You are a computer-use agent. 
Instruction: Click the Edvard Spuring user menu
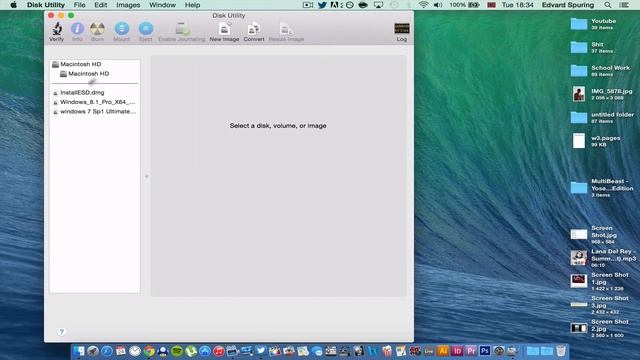pos(568,5)
